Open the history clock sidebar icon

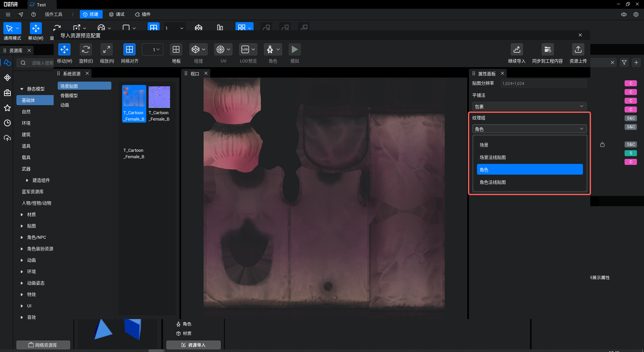[7, 123]
